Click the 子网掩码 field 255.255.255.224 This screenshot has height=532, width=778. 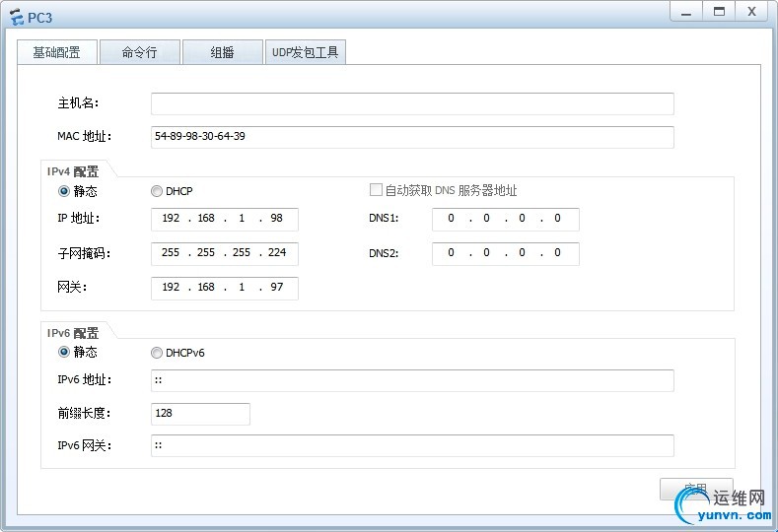224,253
